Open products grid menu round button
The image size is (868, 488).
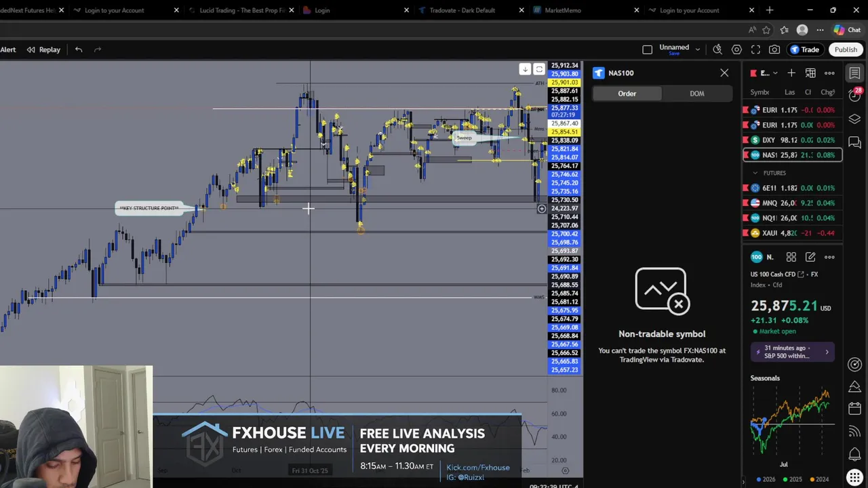click(854, 477)
